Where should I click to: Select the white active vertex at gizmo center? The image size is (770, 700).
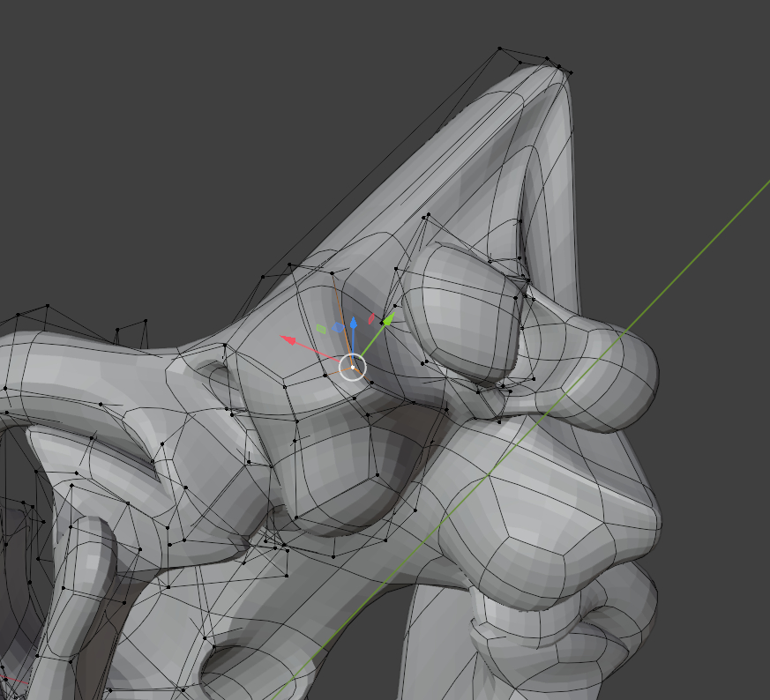click(353, 367)
